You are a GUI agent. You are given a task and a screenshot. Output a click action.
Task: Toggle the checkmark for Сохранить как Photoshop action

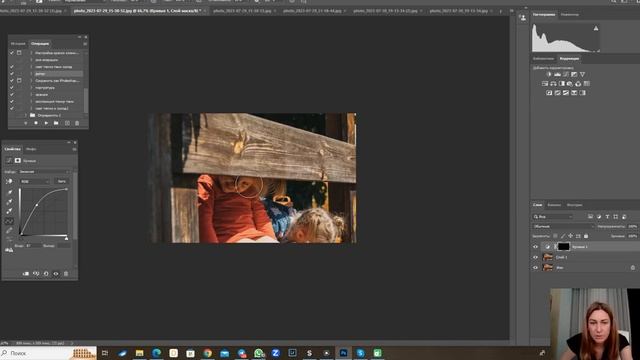(12, 81)
